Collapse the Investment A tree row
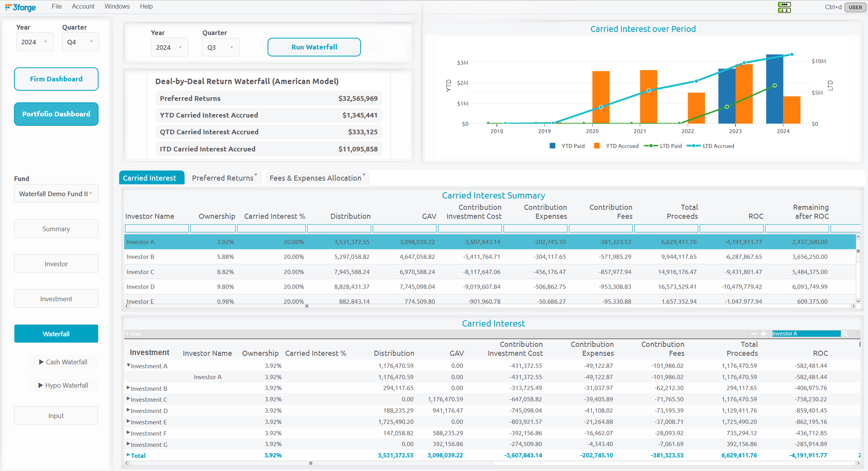868x471 pixels. pos(128,365)
